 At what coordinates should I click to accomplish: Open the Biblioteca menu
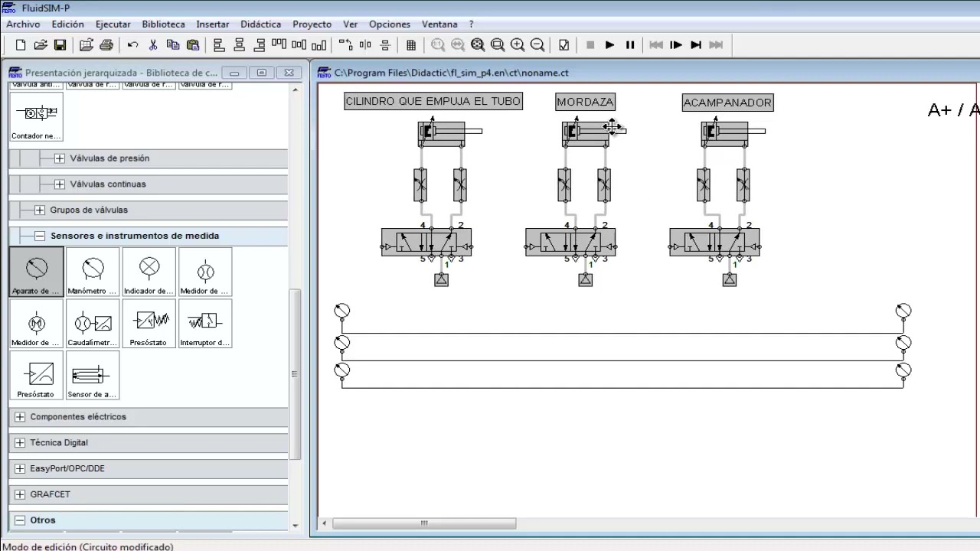tap(164, 24)
